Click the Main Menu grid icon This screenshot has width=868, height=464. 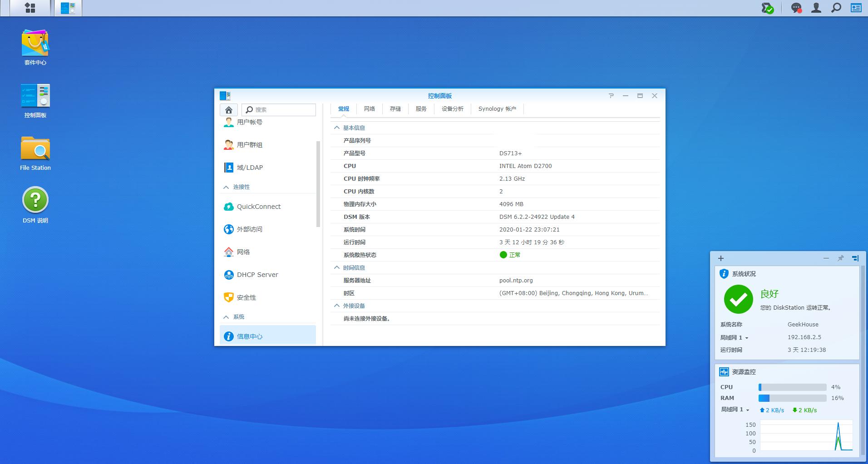coord(30,8)
